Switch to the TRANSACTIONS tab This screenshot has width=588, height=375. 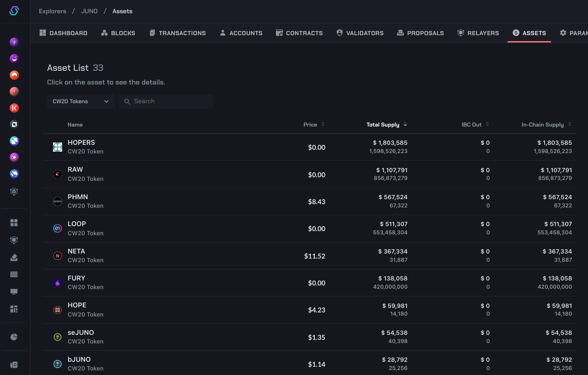177,33
